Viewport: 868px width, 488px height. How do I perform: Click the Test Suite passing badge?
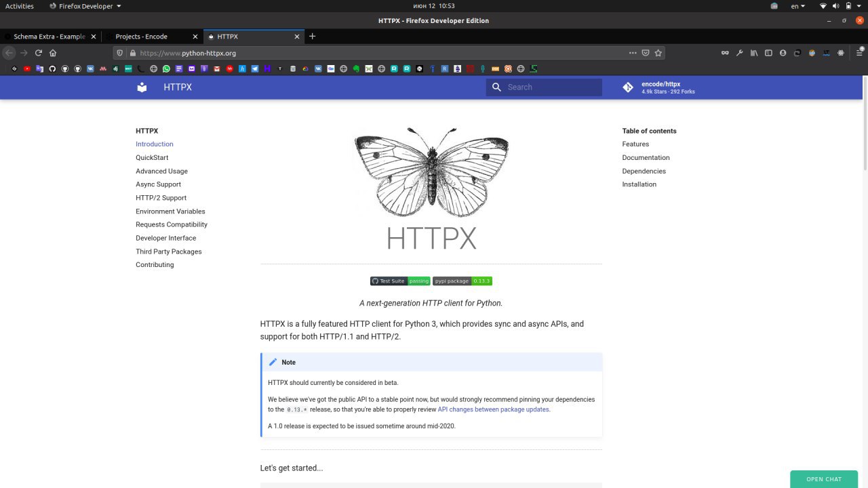click(400, 281)
